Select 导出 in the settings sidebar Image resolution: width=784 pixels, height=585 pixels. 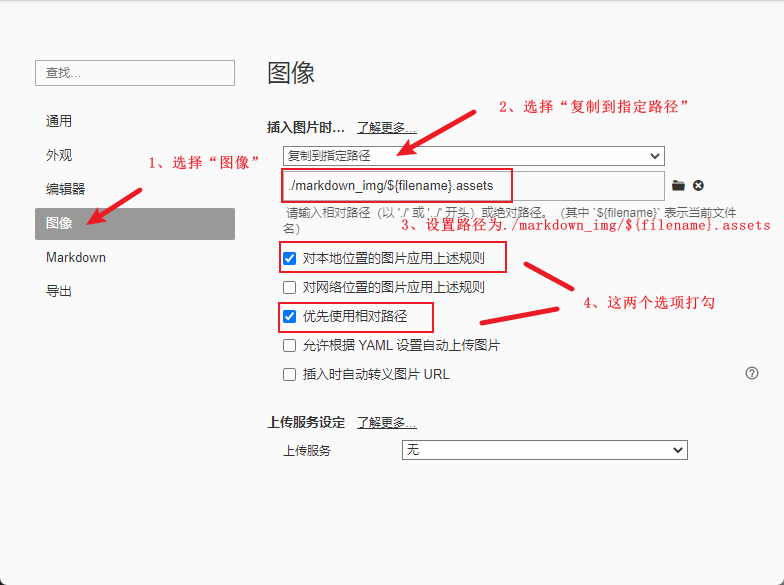(x=135, y=291)
